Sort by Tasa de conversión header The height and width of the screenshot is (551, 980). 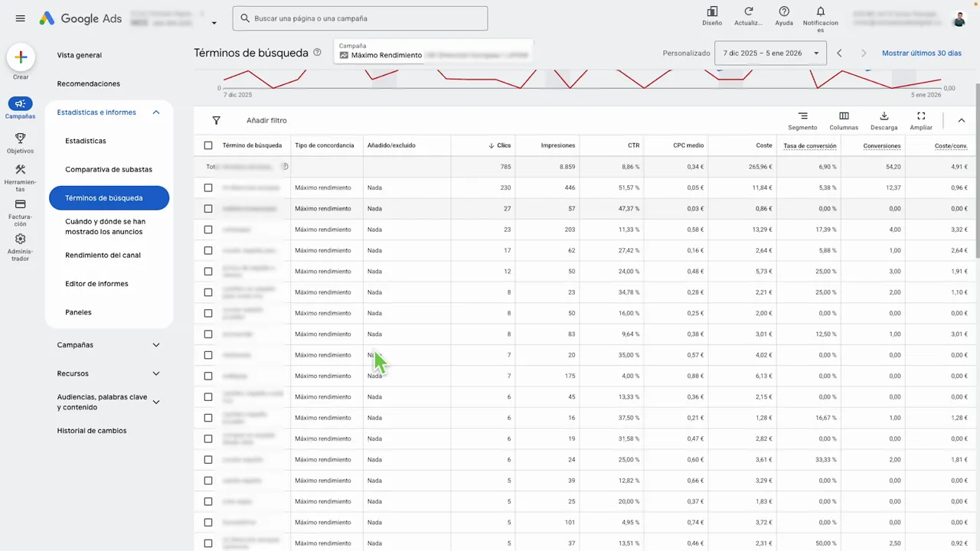[x=810, y=145]
